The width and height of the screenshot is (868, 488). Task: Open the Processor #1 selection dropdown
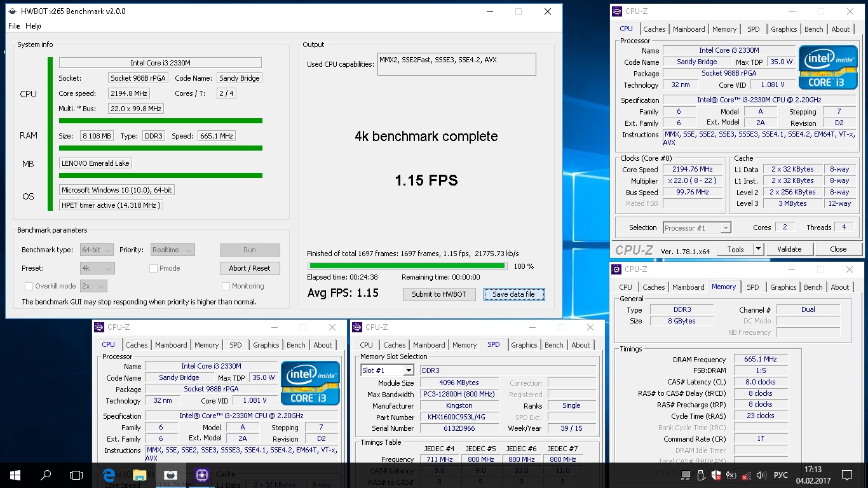pos(697,227)
